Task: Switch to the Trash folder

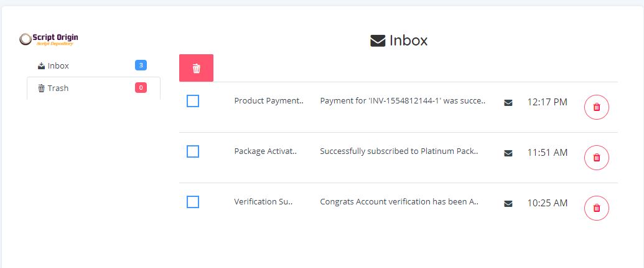Action: (58, 88)
